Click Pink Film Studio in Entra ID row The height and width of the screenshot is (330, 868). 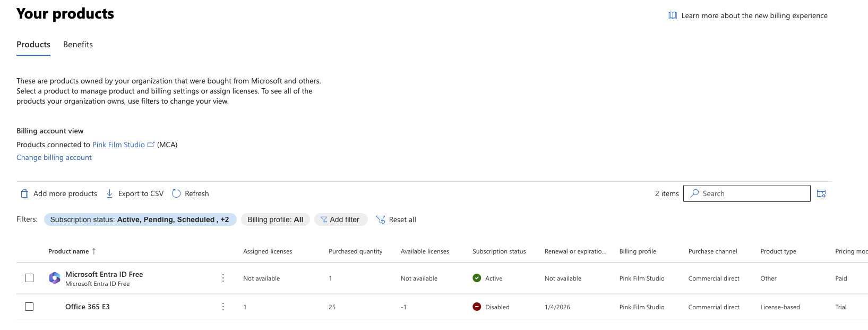coord(642,278)
